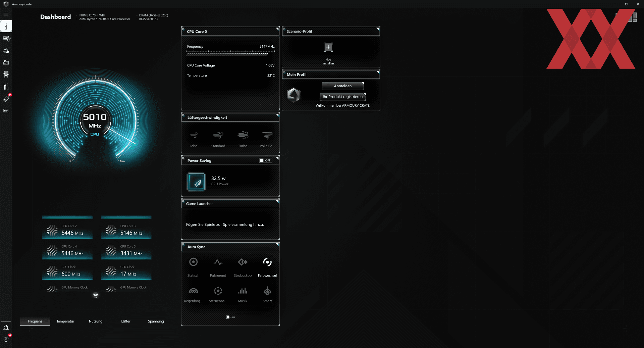Click the CPU Core 0 panel header
The width and height of the screenshot is (644, 348).
[230, 31]
